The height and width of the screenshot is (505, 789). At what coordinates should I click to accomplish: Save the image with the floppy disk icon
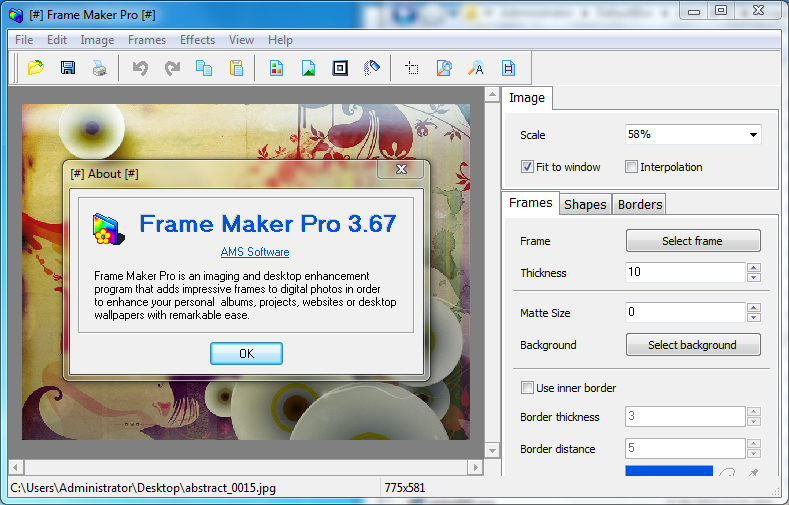[x=68, y=67]
